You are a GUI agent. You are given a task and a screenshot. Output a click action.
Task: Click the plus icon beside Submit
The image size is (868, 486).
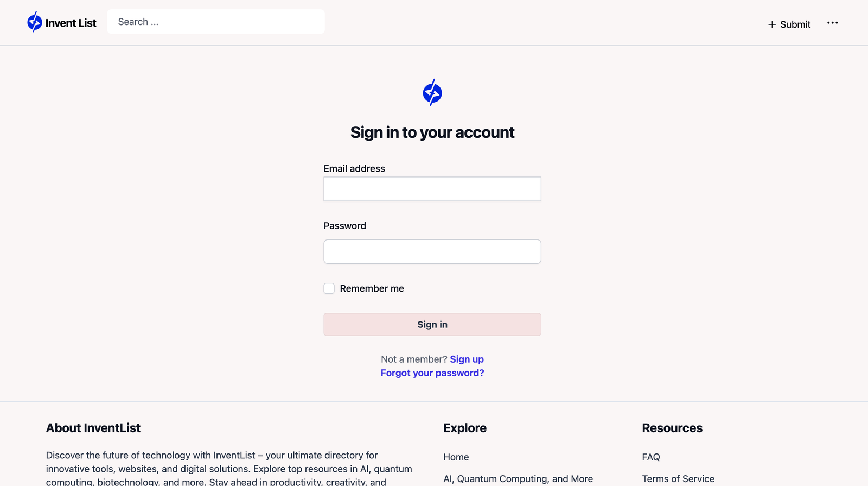[x=772, y=24]
